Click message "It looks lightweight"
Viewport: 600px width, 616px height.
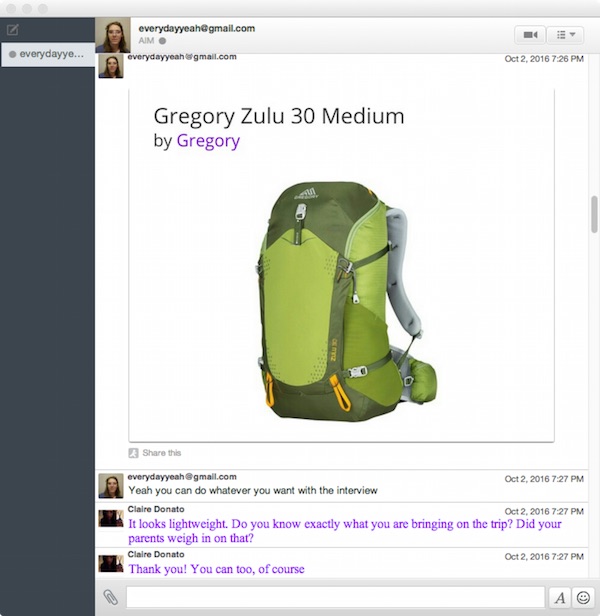(345, 531)
